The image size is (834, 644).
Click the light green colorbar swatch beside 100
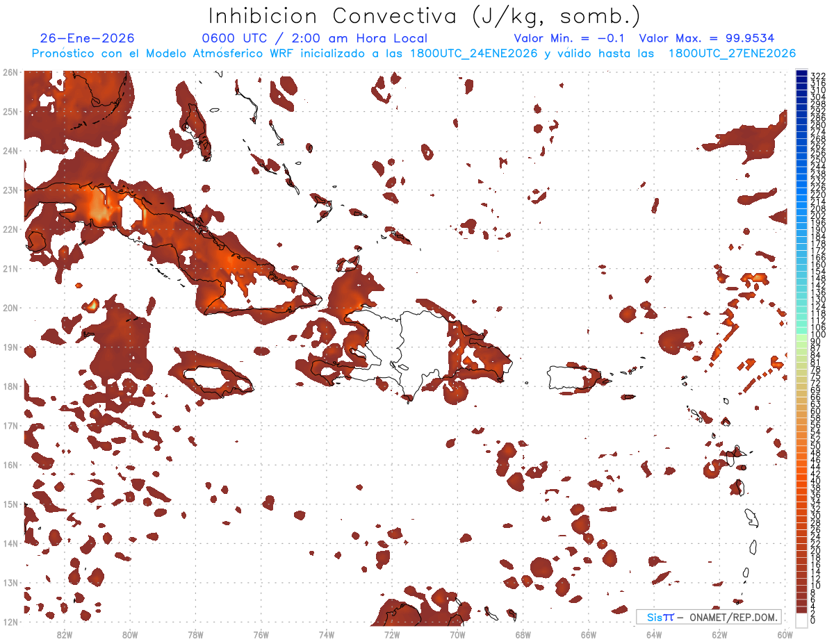click(x=801, y=336)
